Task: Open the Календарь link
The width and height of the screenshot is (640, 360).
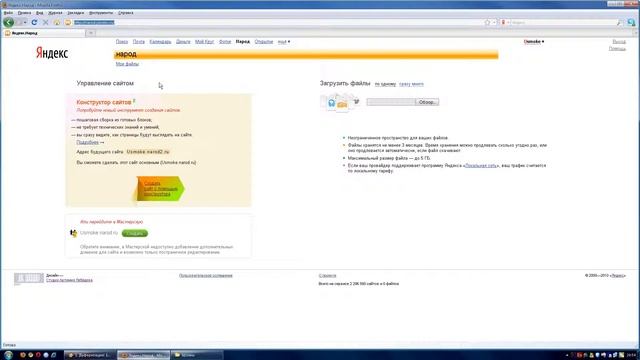Action: (160, 42)
